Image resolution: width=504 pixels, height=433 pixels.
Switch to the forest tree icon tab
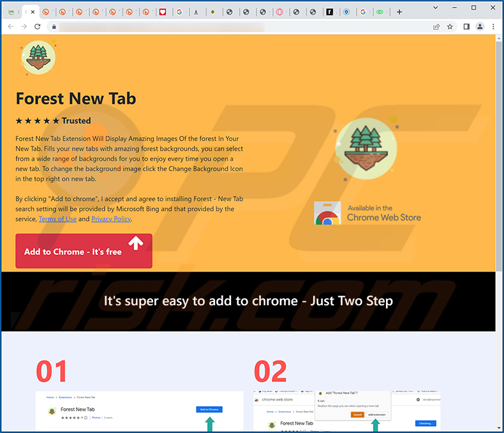click(x=213, y=12)
